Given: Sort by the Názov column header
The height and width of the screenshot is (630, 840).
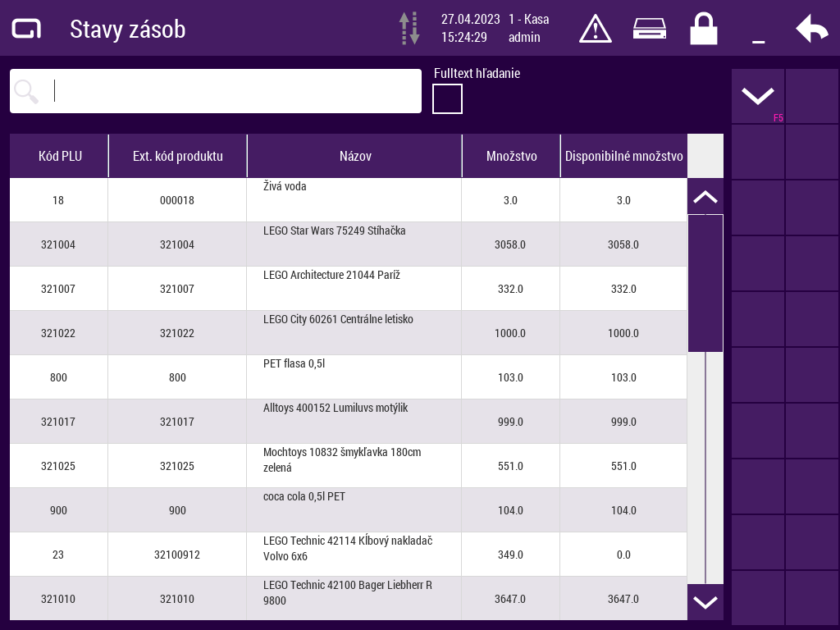Looking at the screenshot, I should point(355,156).
